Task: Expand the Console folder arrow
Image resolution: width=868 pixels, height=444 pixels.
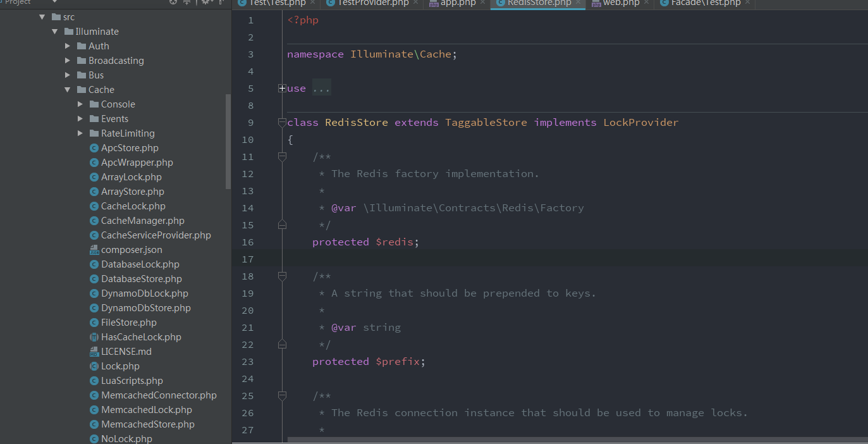Action: (80, 104)
